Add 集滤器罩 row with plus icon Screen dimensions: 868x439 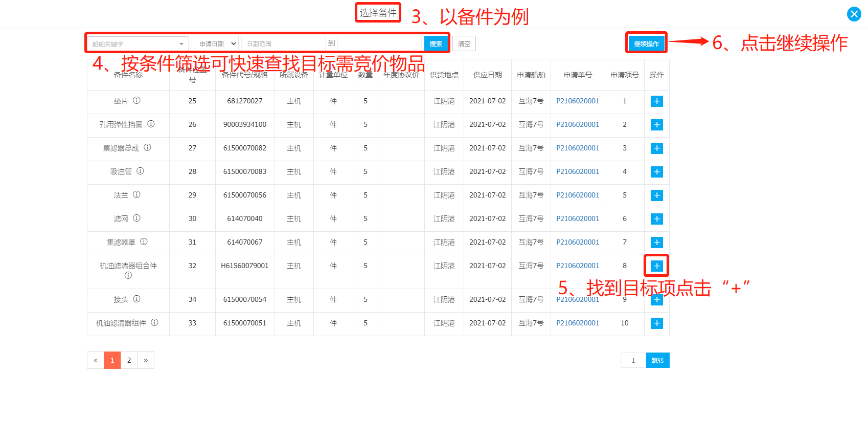point(657,243)
